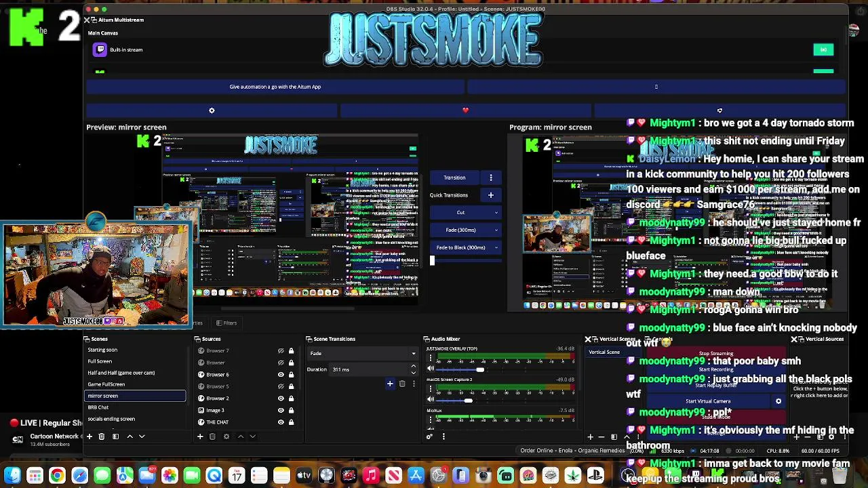Move selected source down in Sources
Viewport: 868px width, 488px height.
252,436
